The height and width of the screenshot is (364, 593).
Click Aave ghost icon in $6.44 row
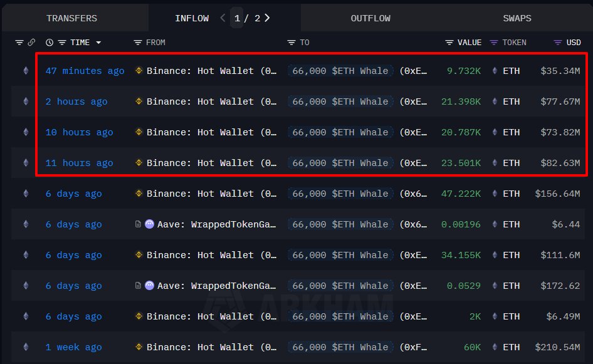click(149, 224)
